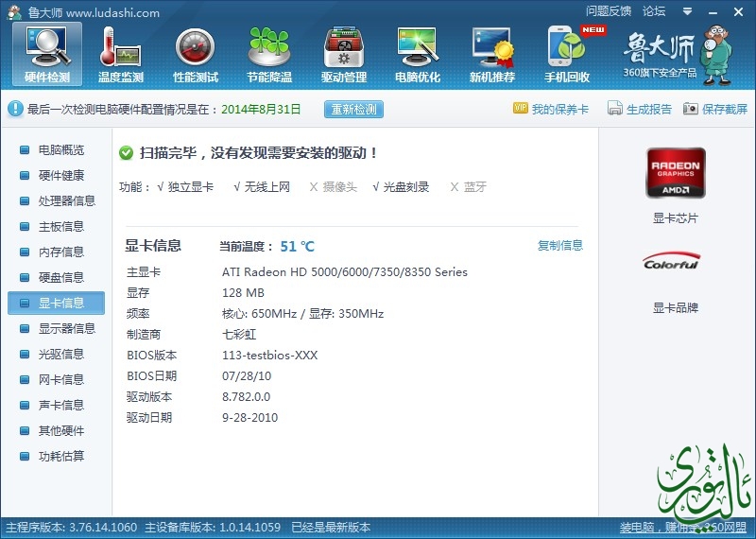Click 重新检测 to rescan hardware
Image resolution: width=756 pixels, height=539 pixels.
click(x=354, y=109)
